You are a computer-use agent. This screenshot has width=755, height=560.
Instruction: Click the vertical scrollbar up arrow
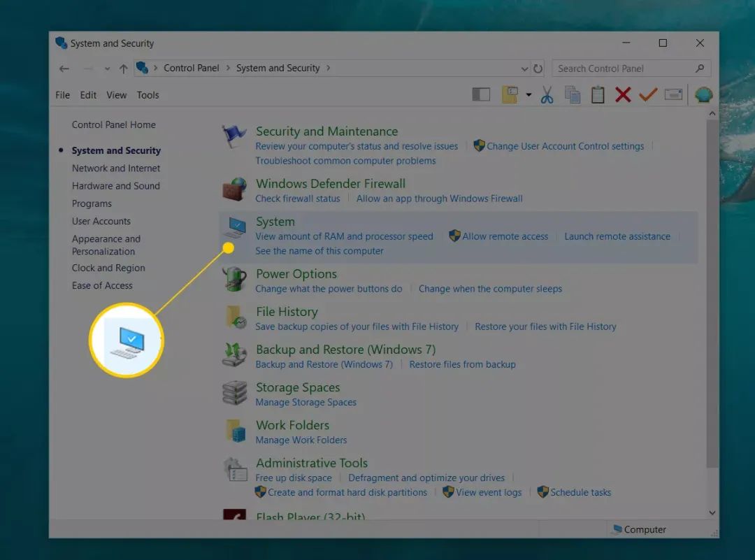[712, 114]
